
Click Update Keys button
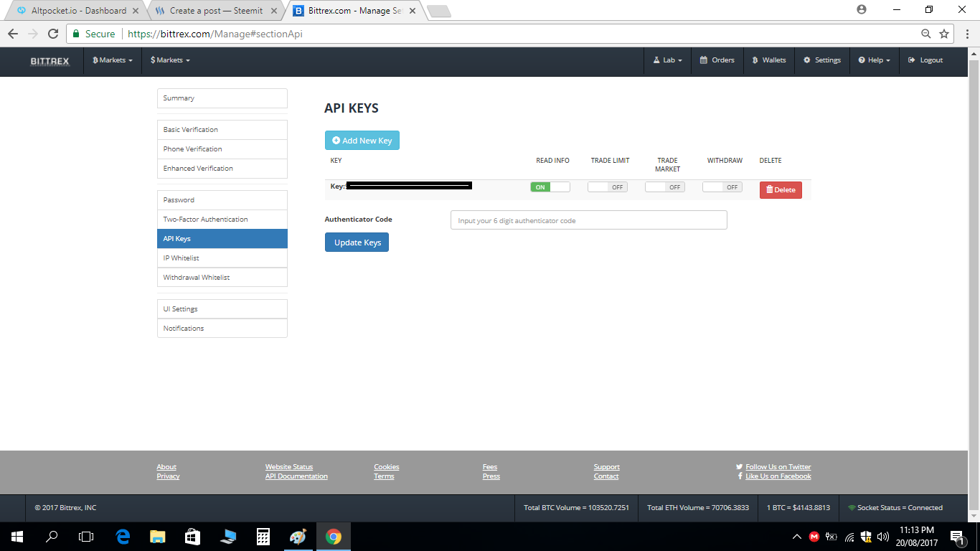(x=357, y=242)
